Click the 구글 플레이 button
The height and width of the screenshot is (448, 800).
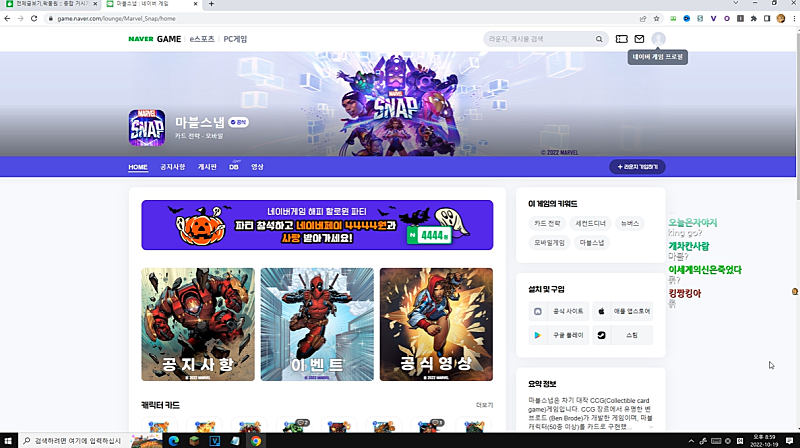tap(559, 335)
